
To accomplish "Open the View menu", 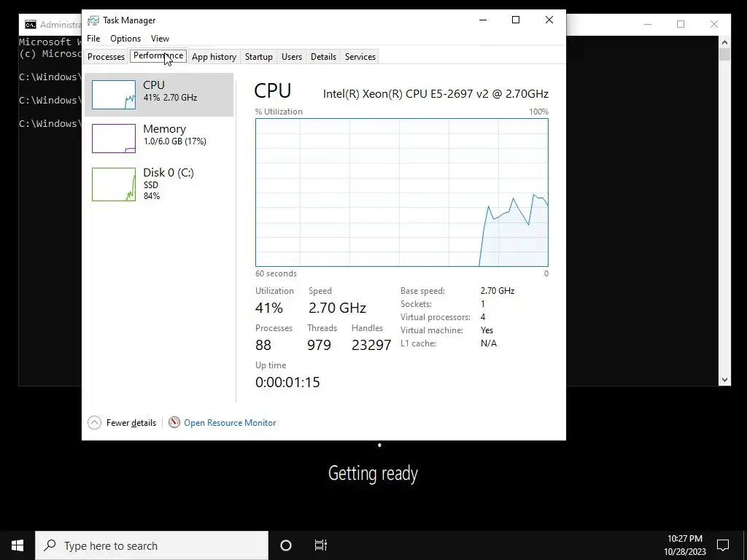I will (x=160, y=39).
